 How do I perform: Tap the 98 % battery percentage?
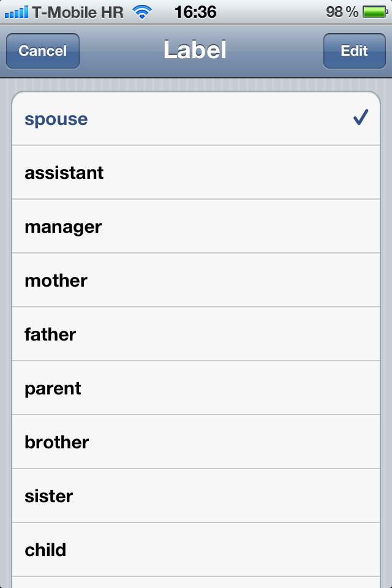click(342, 12)
